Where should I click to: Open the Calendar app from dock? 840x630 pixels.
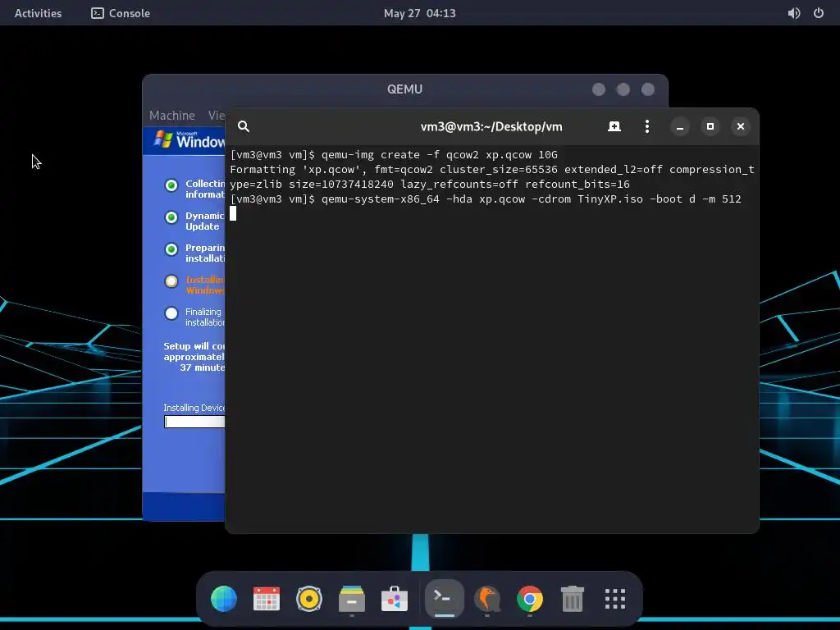(x=267, y=598)
